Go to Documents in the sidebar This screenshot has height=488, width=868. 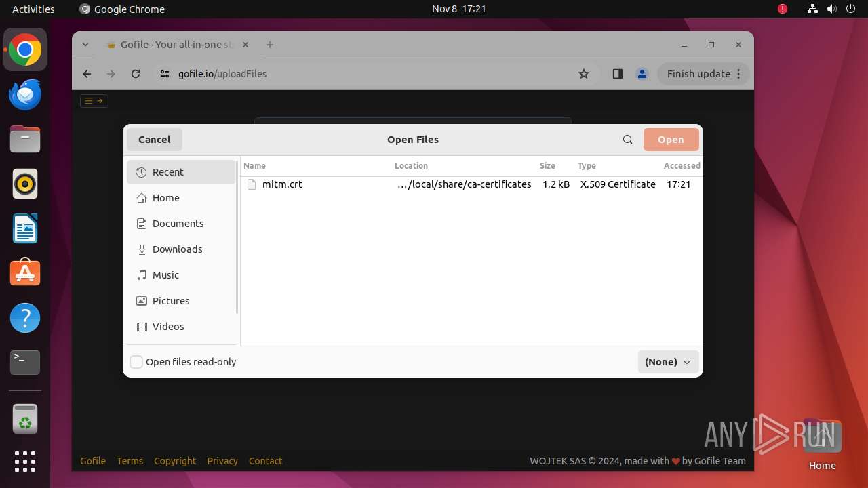pyautogui.click(x=181, y=224)
